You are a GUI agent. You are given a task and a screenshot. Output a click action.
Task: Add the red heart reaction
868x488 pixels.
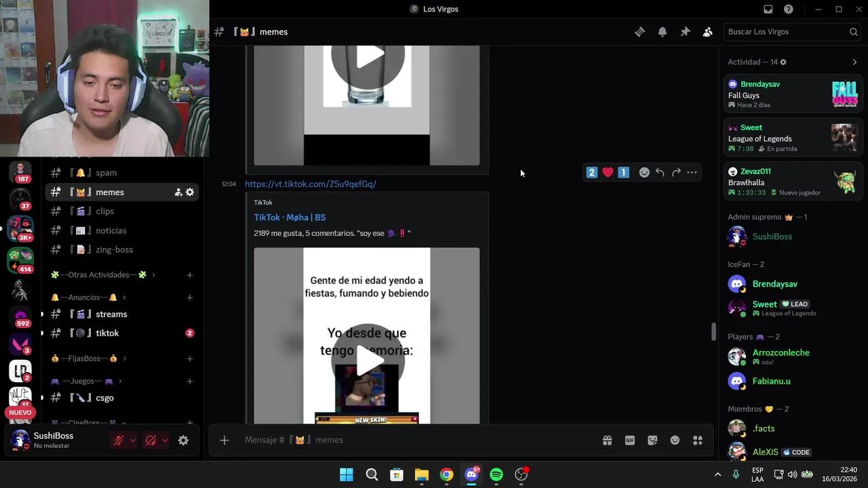(608, 173)
